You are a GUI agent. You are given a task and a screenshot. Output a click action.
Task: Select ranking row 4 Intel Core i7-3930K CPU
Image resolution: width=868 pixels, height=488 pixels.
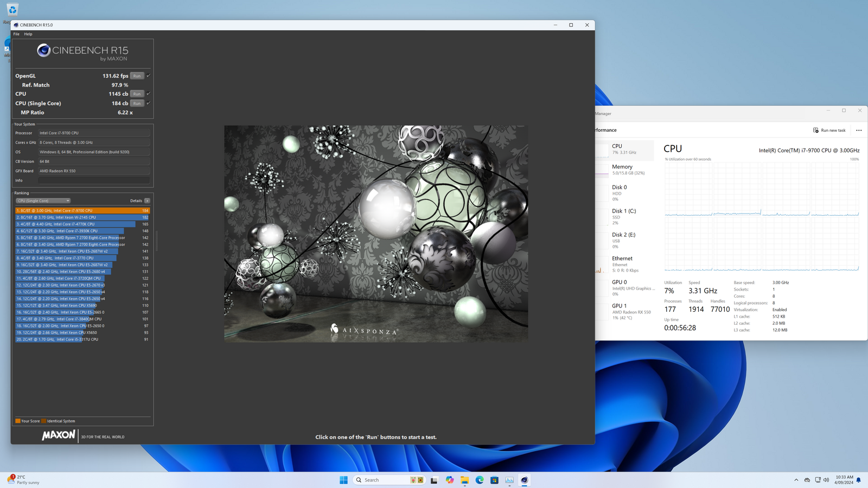click(x=82, y=231)
